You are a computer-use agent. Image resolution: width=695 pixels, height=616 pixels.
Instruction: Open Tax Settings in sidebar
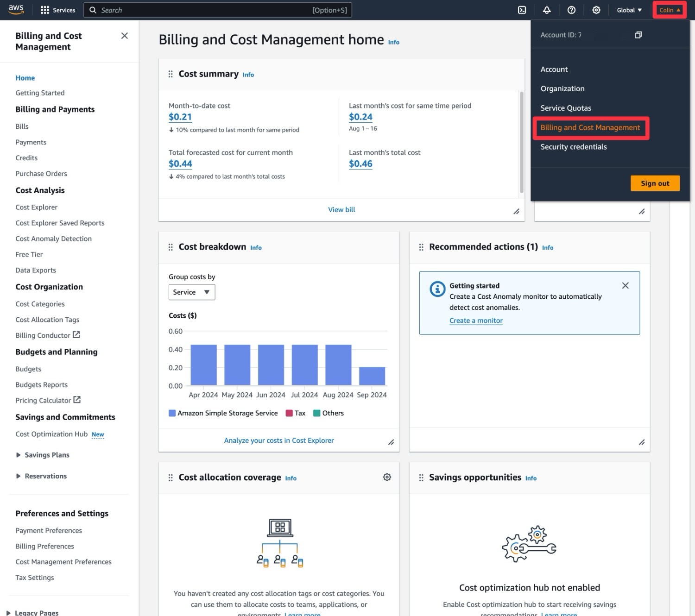35,578
